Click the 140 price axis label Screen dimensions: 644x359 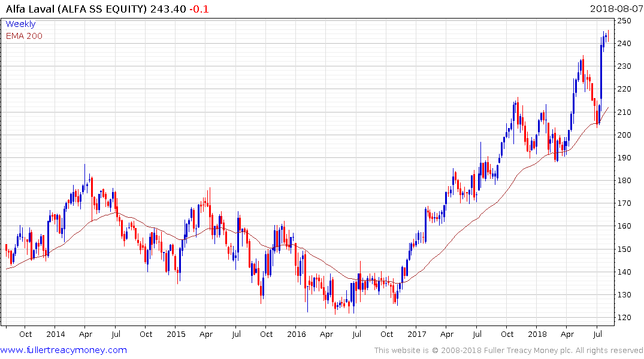(624, 272)
